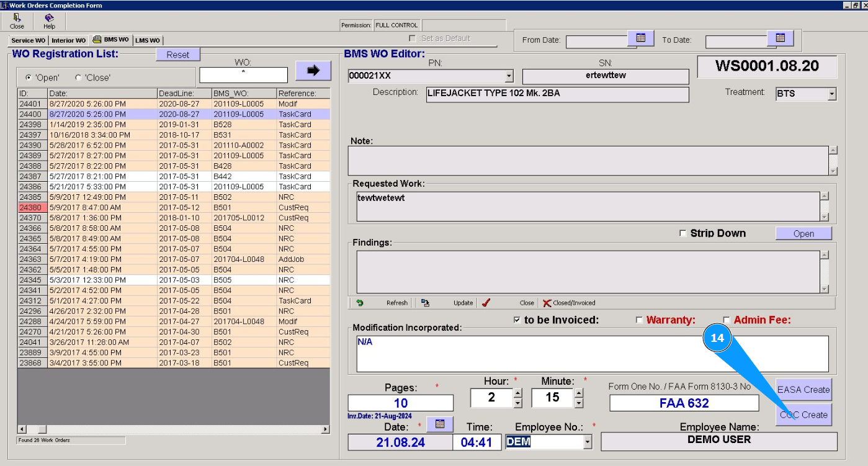Select the 'Close' radio button
Viewport: 868px width, 466px height.
78,78
